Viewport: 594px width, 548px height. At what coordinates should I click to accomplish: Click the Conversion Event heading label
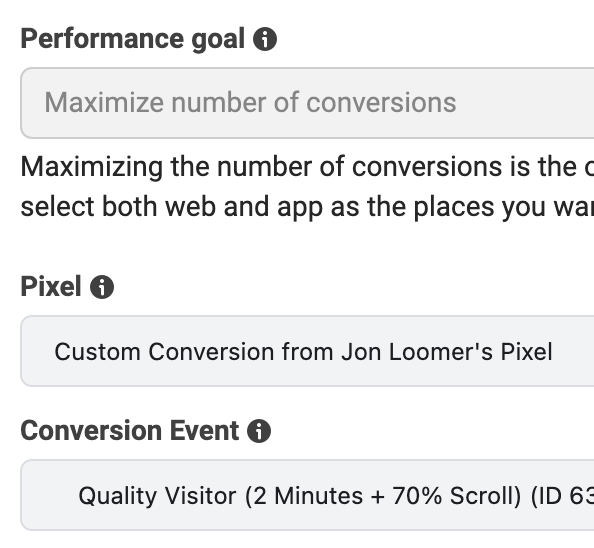pyautogui.click(x=130, y=431)
